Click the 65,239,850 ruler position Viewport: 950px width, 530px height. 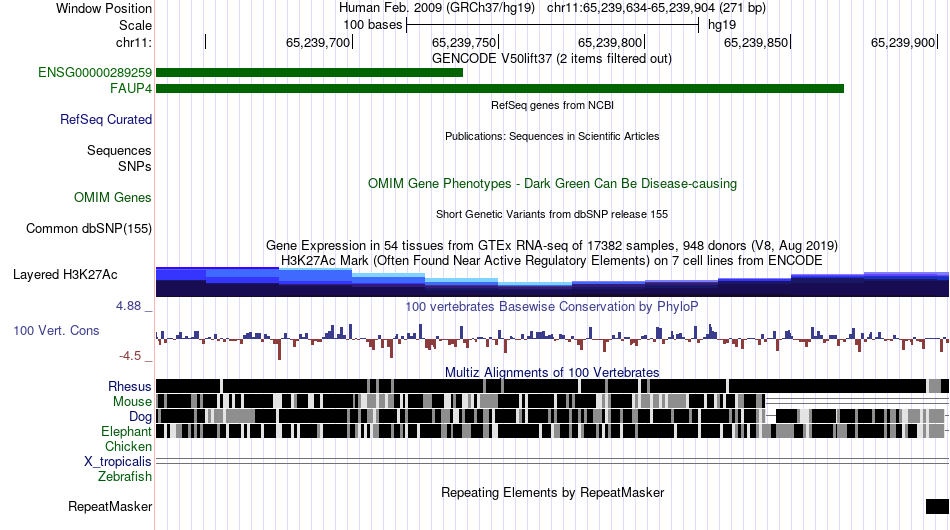(x=756, y=42)
